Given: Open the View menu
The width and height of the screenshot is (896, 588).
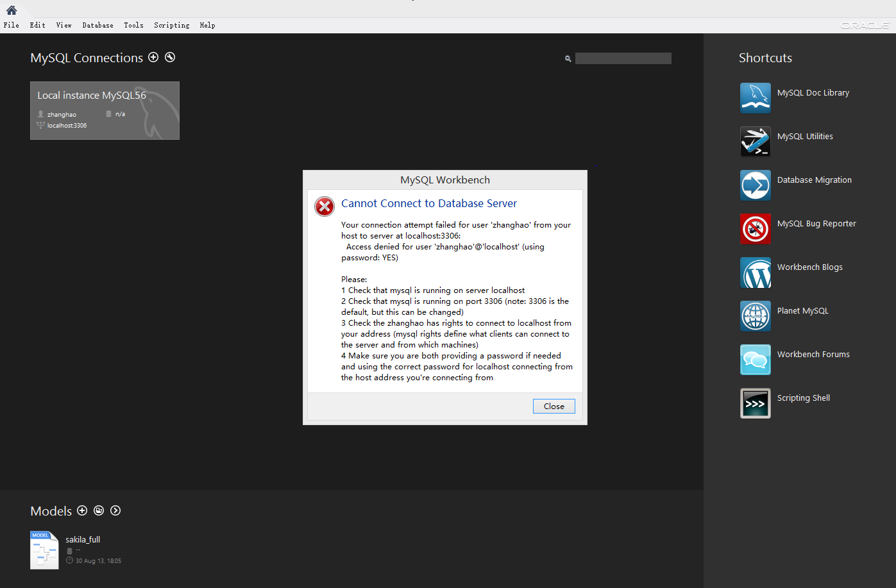Looking at the screenshot, I should click(x=64, y=25).
